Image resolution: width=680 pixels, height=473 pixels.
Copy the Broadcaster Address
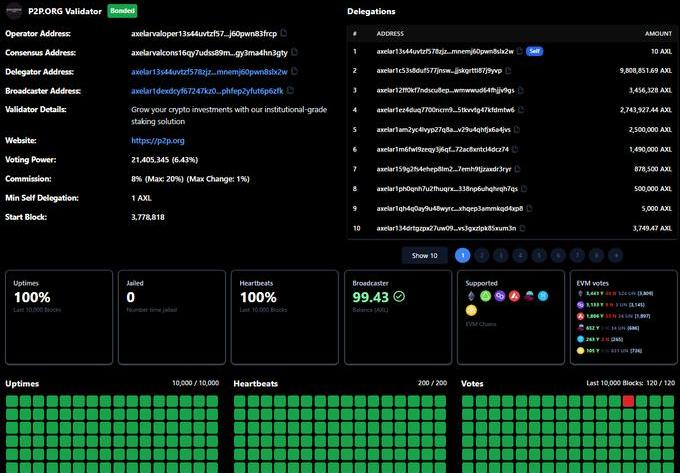coord(291,90)
